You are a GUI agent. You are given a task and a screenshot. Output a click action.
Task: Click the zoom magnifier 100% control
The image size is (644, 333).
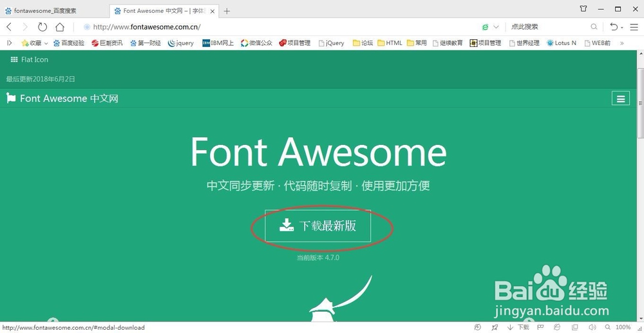619,327
